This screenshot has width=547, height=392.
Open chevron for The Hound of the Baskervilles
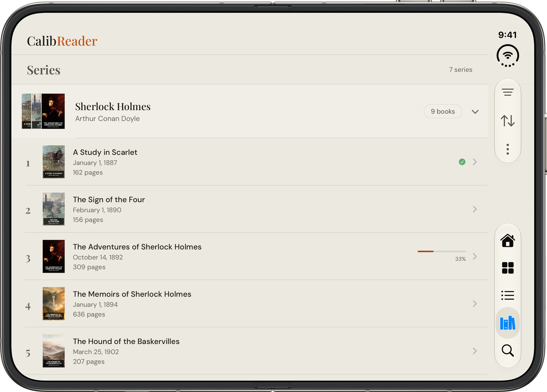coord(475,351)
